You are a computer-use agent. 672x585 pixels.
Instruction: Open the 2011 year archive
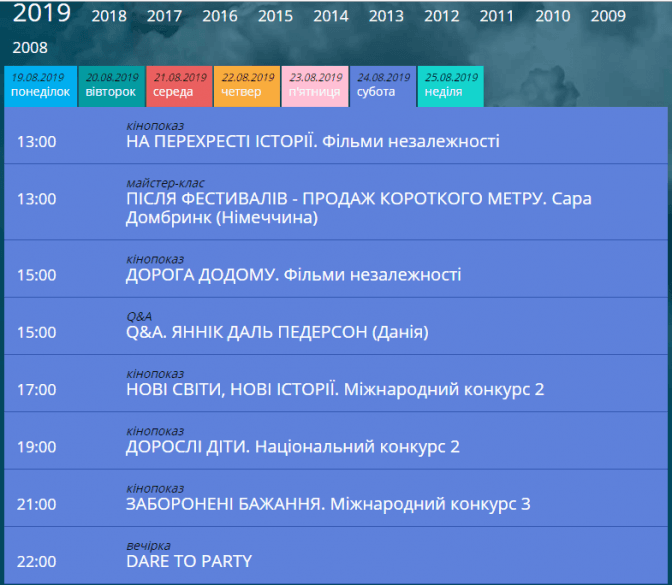tap(496, 16)
